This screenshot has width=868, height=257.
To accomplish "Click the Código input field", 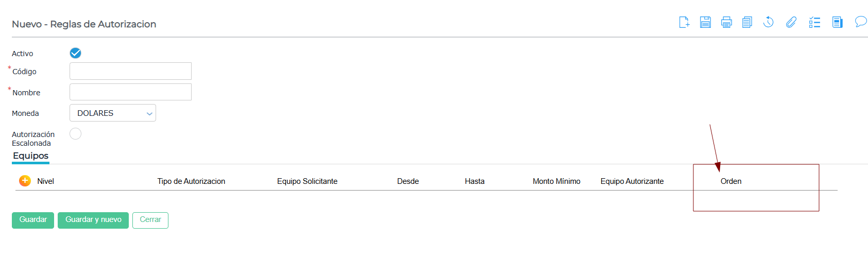I will pos(130,71).
